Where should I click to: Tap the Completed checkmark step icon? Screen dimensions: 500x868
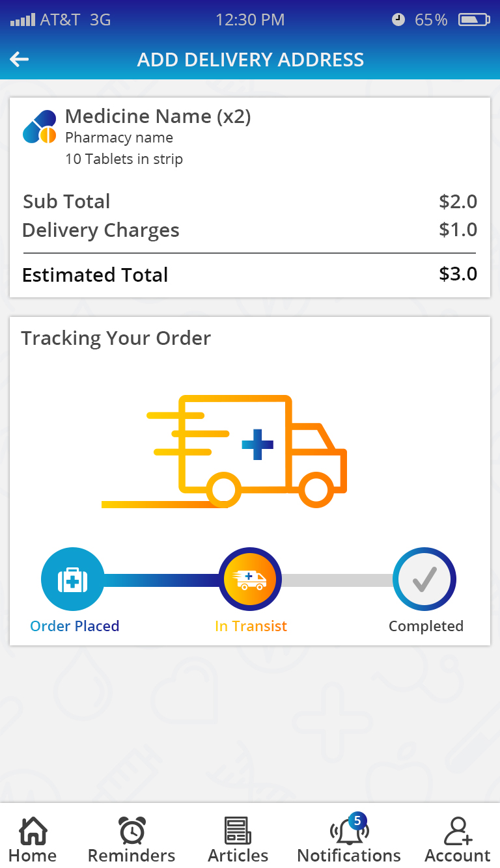[424, 579]
